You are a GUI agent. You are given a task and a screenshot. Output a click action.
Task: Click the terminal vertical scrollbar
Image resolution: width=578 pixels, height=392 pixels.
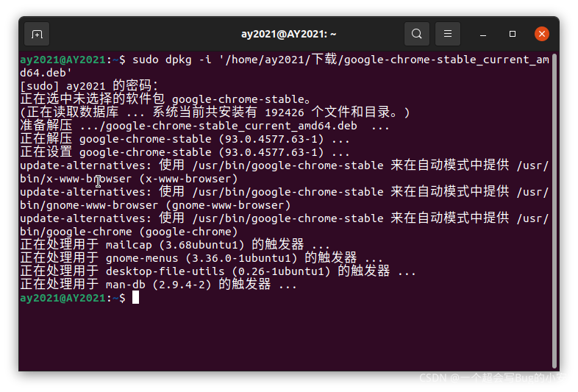point(554,210)
